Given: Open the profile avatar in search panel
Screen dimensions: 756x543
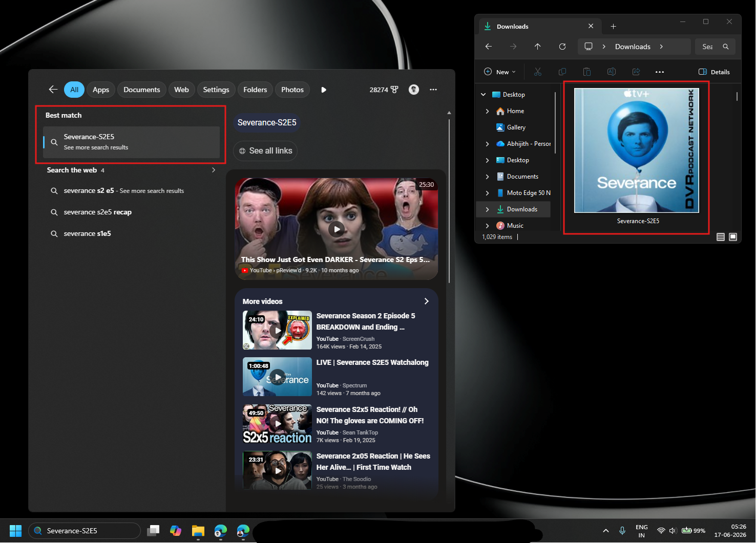Looking at the screenshot, I should [x=414, y=90].
